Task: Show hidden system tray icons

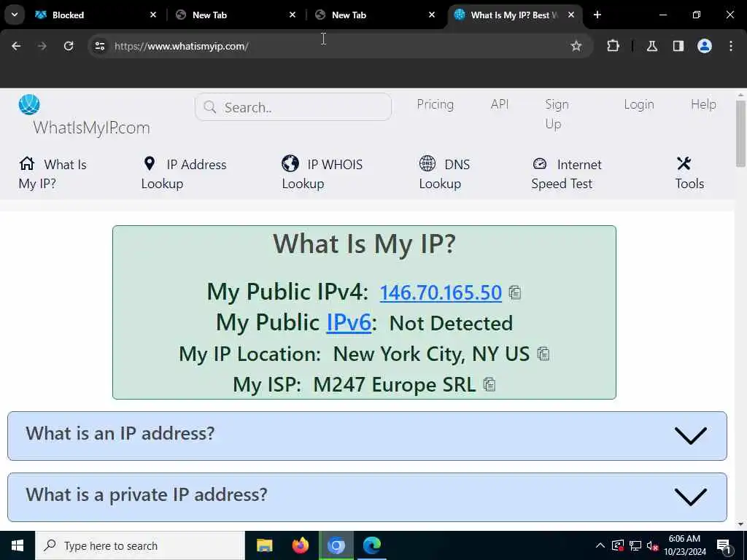Action: pos(600,545)
